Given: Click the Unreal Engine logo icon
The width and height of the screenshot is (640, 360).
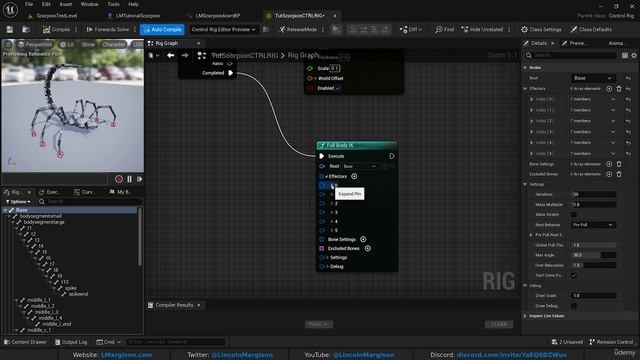Looking at the screenshot, I should (10, 9).
